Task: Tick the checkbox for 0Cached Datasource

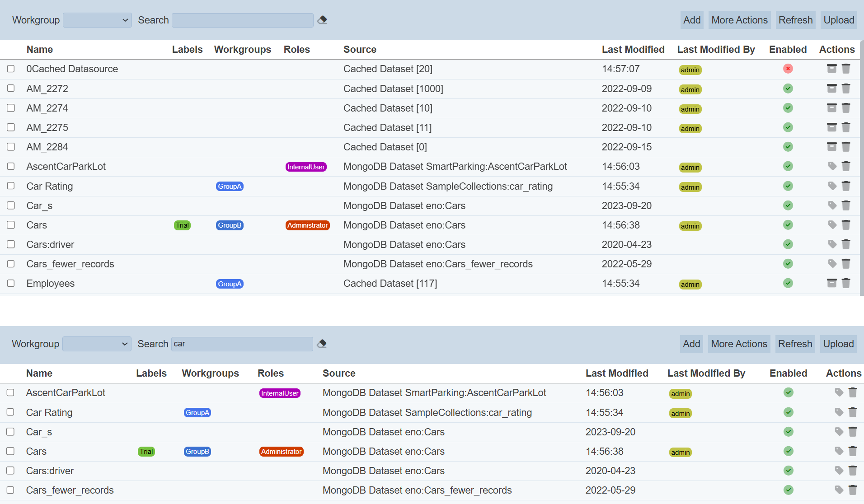Action: click(x=11, y=69)
